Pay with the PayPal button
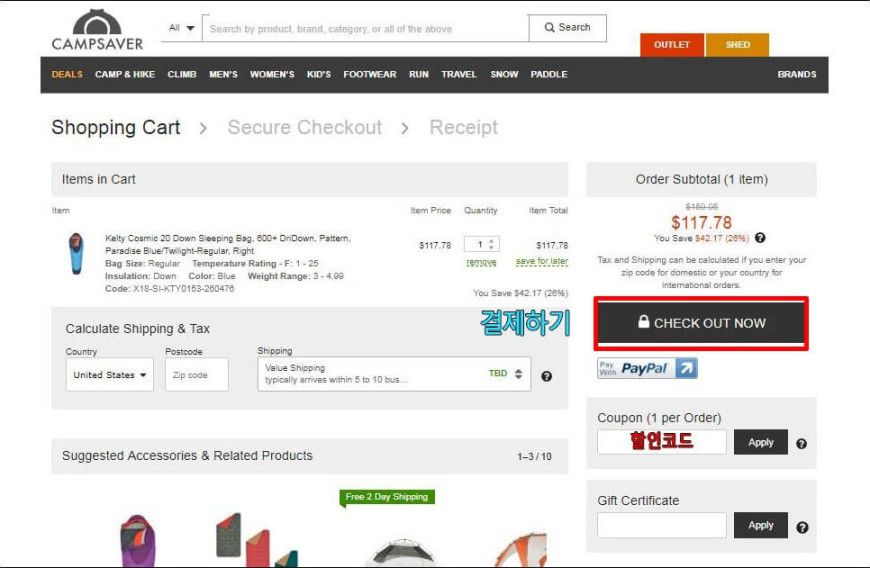The width and height of the screenshot is (870, 568). (647, 368)
